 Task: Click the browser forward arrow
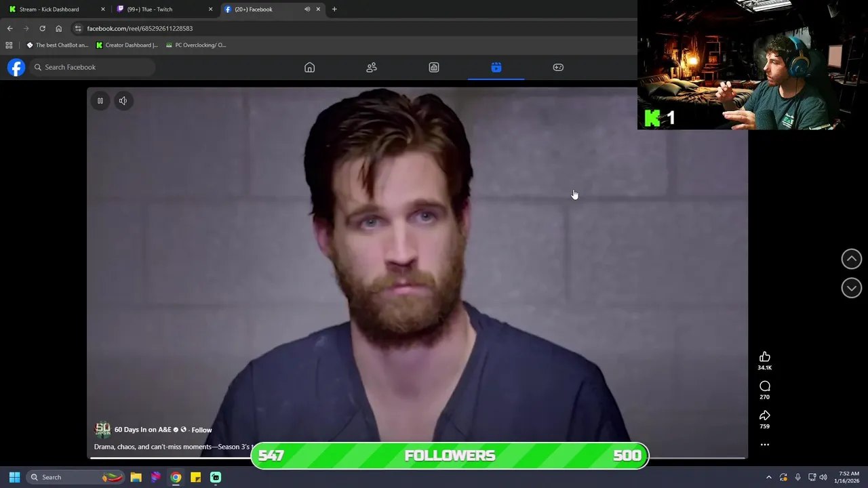pyautogui.click(x=26, y=28)
